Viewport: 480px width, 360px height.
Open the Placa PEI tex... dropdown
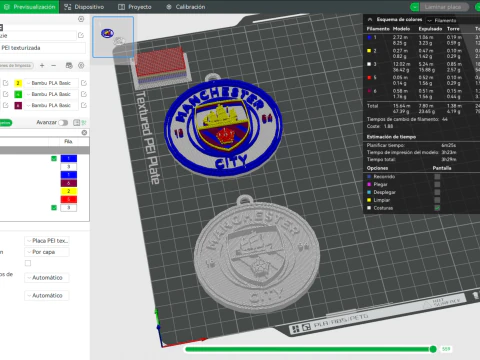(47, 241)
